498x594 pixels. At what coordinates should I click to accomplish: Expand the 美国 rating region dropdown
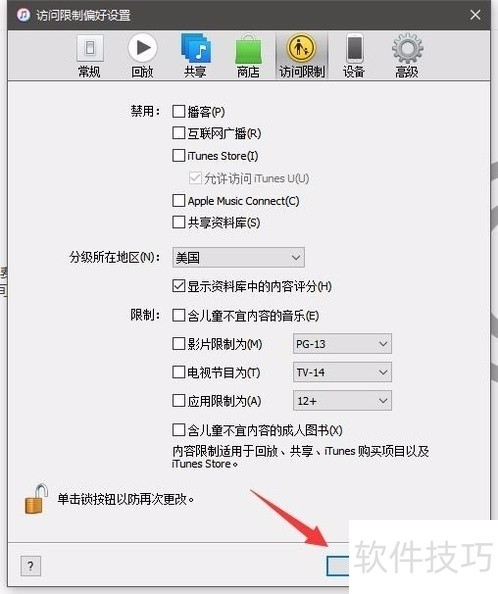click(238, 258)
